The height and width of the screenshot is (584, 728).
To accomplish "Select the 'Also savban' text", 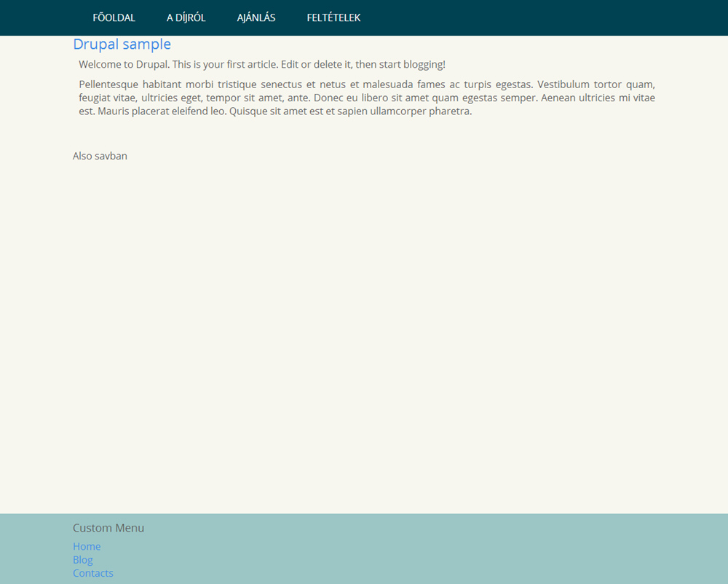I will tap(100, 156).
